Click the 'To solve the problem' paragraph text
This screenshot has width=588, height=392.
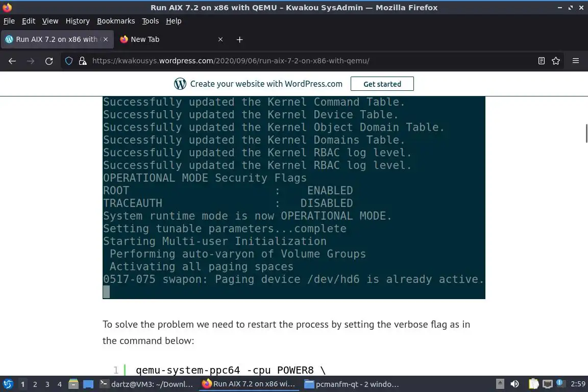point(286,333)
